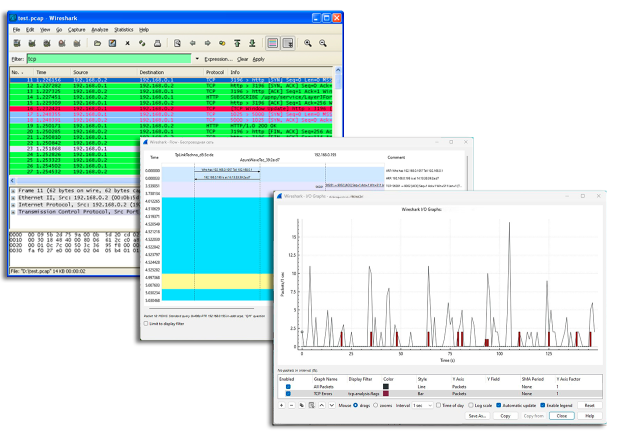Toggle packet list colorize icon
The image size is (620, 435).
[x=272, y=43]
